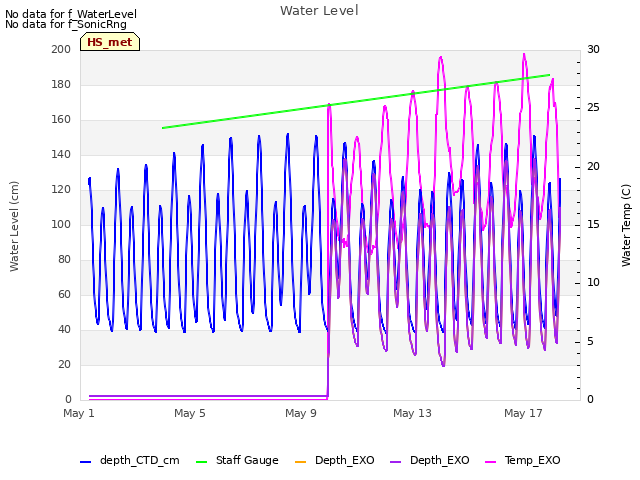Click the 25 water temp tick label
The height and width of the screenshot is (480, 640).
click(593, 108)
